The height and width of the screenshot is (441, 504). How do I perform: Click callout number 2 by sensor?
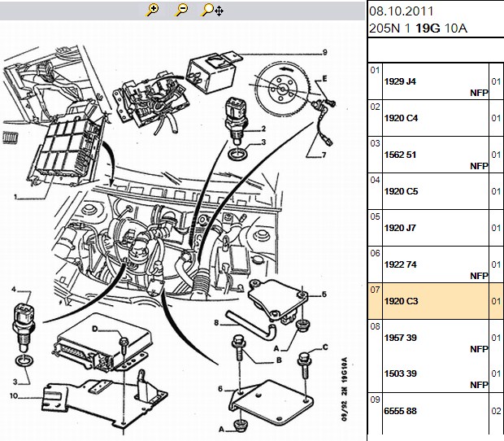263,129
